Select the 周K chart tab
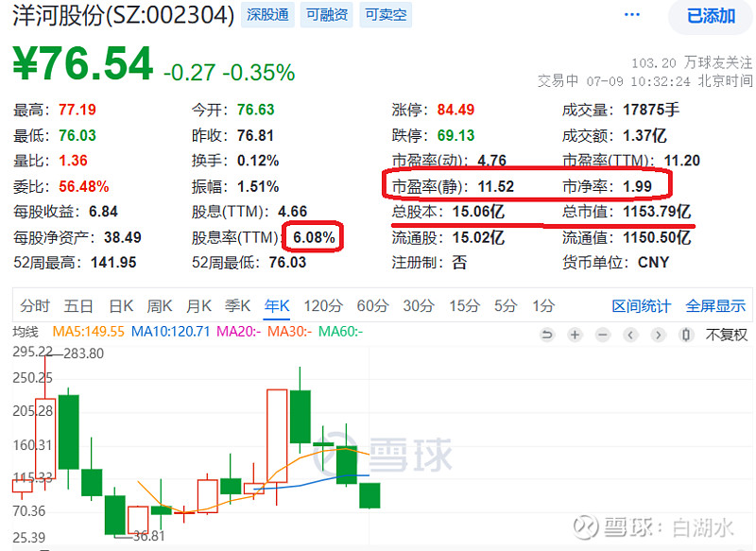 click(160, 305)
